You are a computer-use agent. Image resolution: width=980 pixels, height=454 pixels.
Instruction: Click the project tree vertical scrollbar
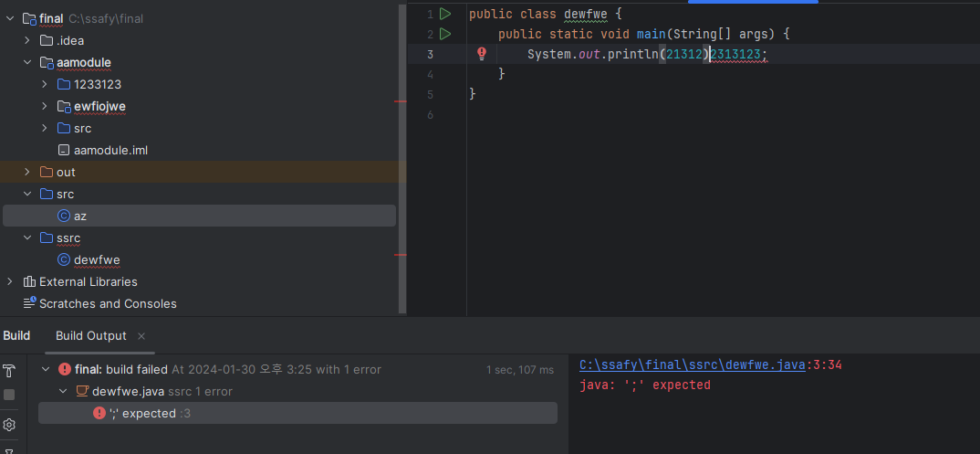click(x=403, y=159)
